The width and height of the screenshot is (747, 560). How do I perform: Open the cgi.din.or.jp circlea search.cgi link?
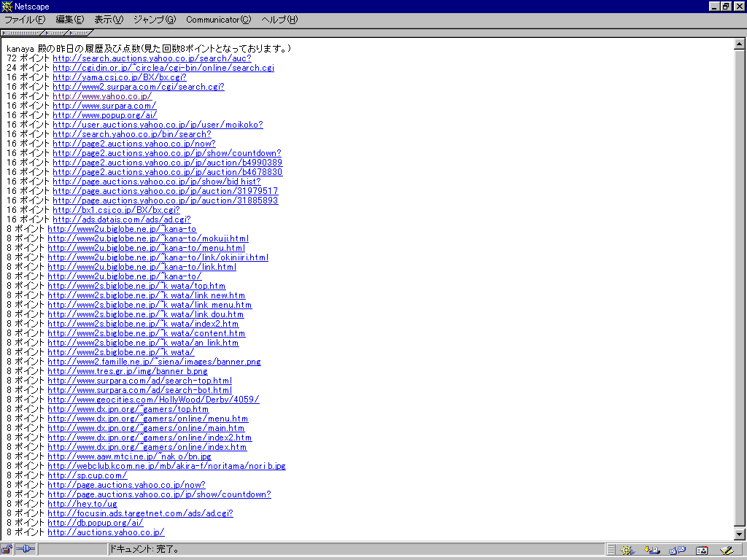(x=163, y=68)
